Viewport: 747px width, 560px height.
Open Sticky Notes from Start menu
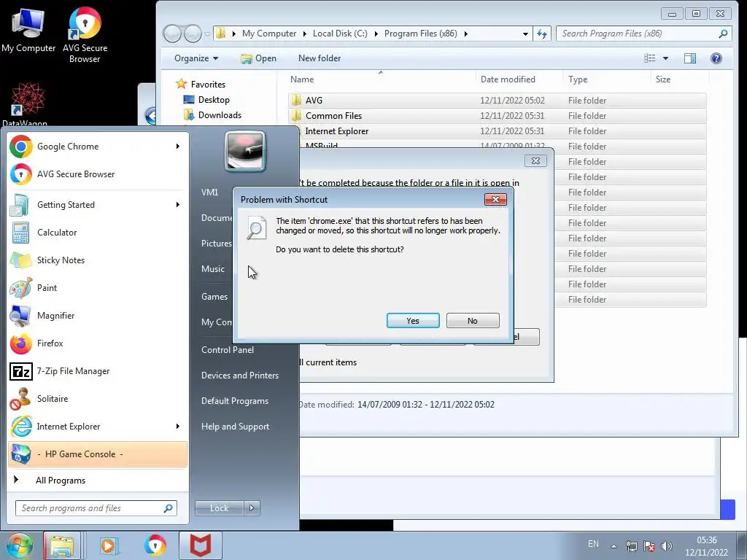pos(98,260)
